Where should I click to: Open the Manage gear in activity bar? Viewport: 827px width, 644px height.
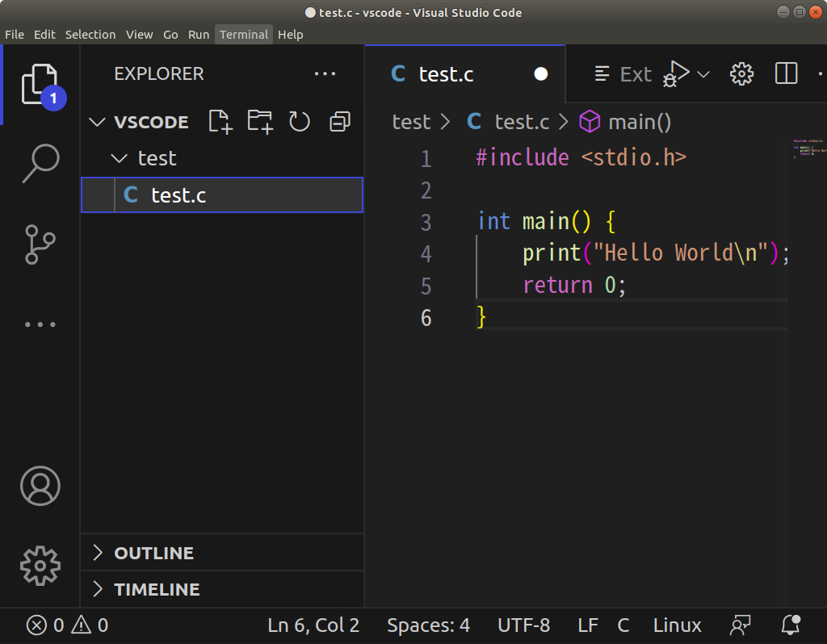(x=40, y=566)
